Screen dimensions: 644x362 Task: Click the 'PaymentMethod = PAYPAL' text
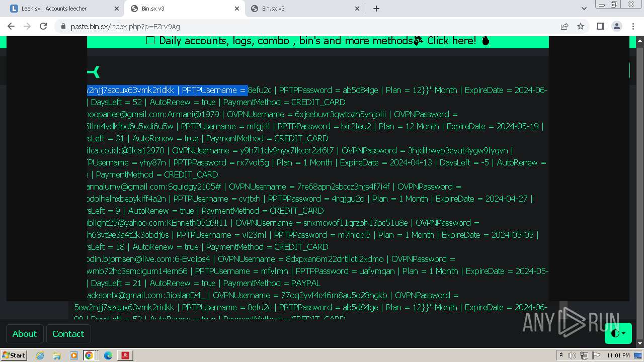coord(272,283)
